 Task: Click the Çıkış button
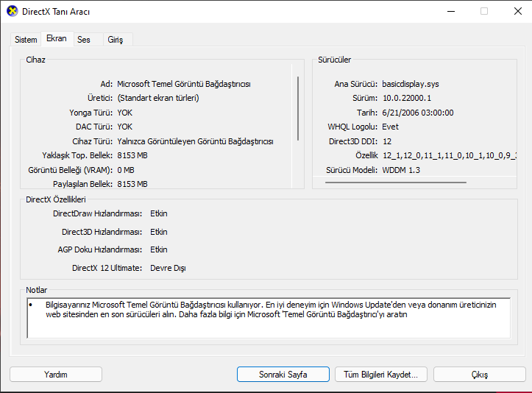480,375
